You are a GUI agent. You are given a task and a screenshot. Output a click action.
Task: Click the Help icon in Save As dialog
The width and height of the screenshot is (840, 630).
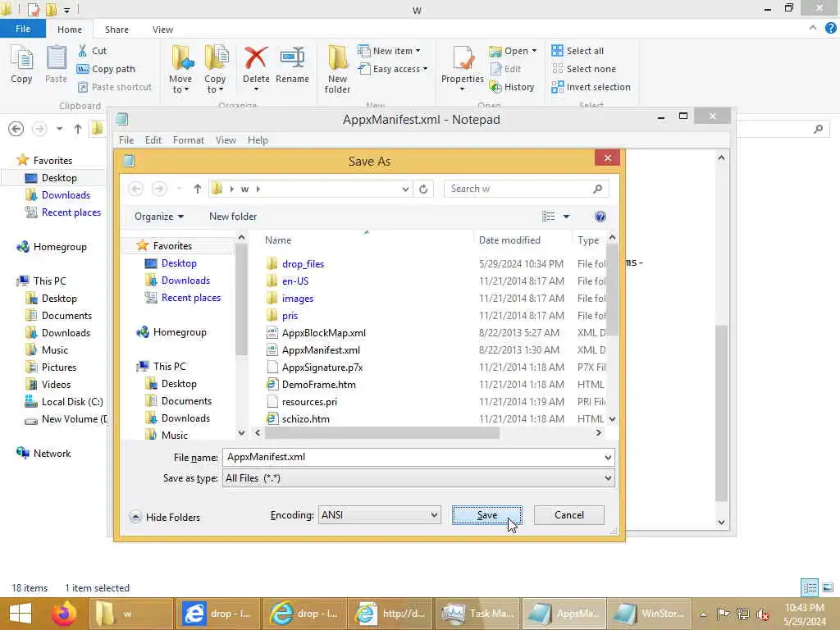click(x=600, y=217)
